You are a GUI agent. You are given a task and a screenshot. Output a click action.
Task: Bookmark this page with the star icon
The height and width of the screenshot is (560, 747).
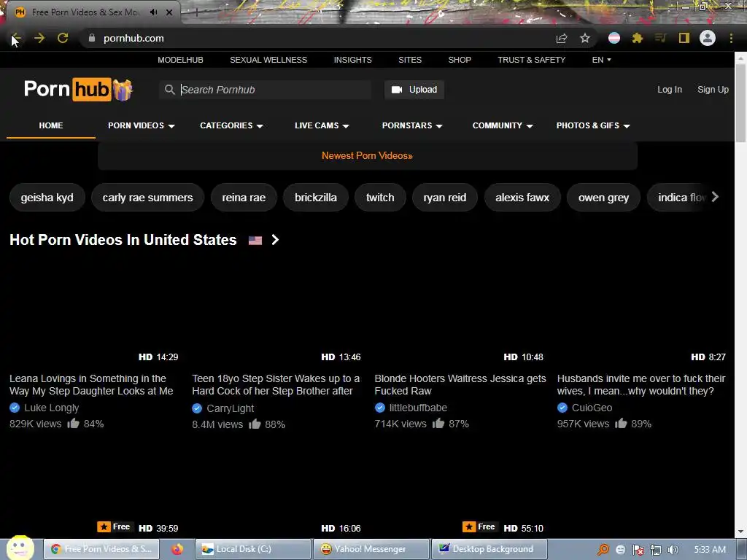pyautogui.click(x=585, y=38)
